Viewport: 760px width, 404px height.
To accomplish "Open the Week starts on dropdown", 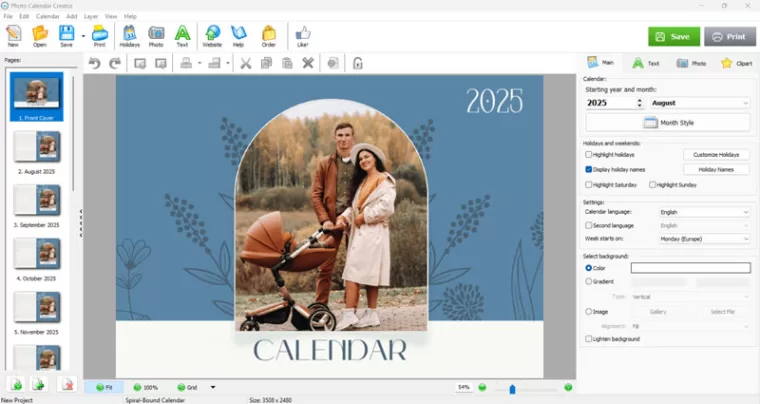I will click(704, 239).
